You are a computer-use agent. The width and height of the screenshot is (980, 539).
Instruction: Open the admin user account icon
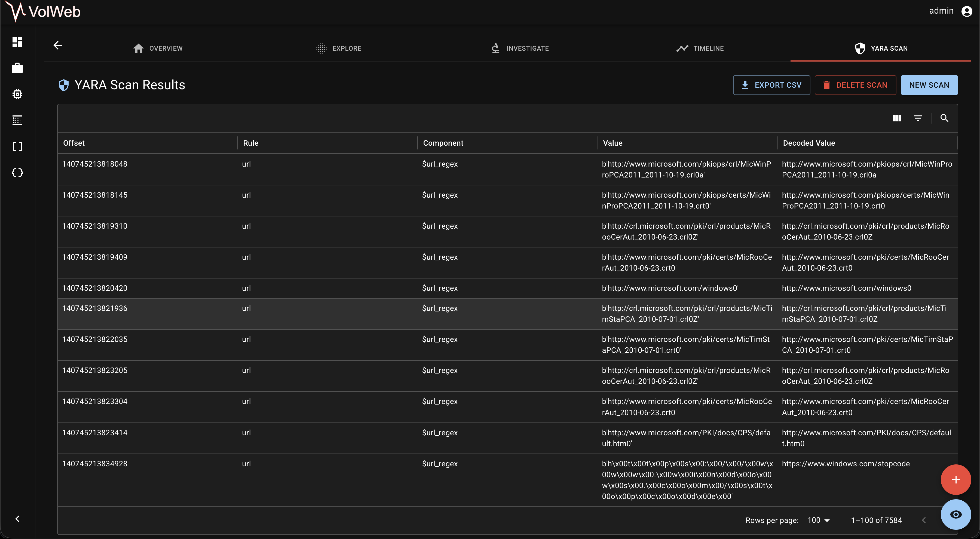click(967, 11)
